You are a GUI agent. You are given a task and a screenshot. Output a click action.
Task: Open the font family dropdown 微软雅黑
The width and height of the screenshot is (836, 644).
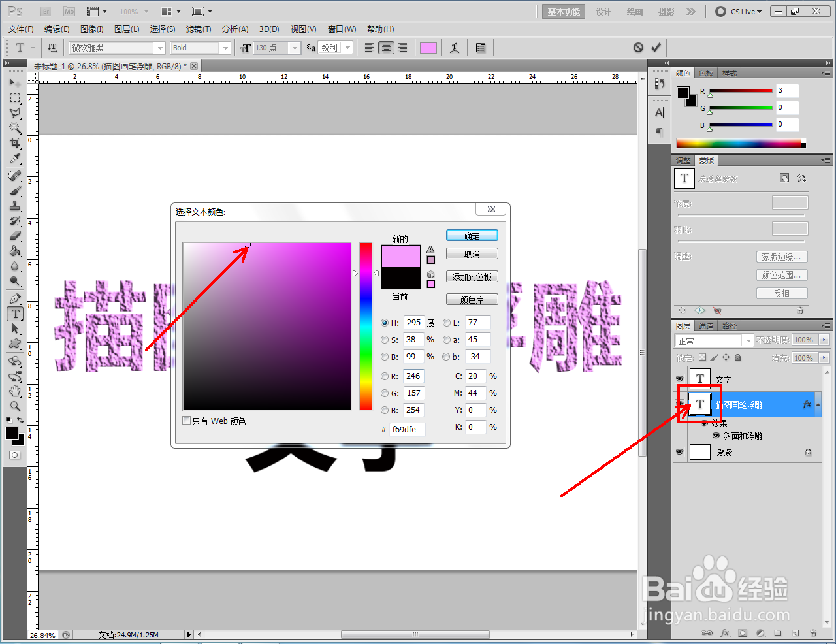click(160, 48)
